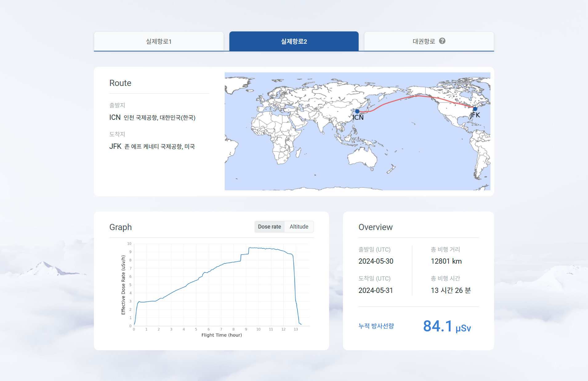Click '인천 국제공항, 대한민국(한국)' text
This screenshot has width=588, height=381.
coord(159,118)
